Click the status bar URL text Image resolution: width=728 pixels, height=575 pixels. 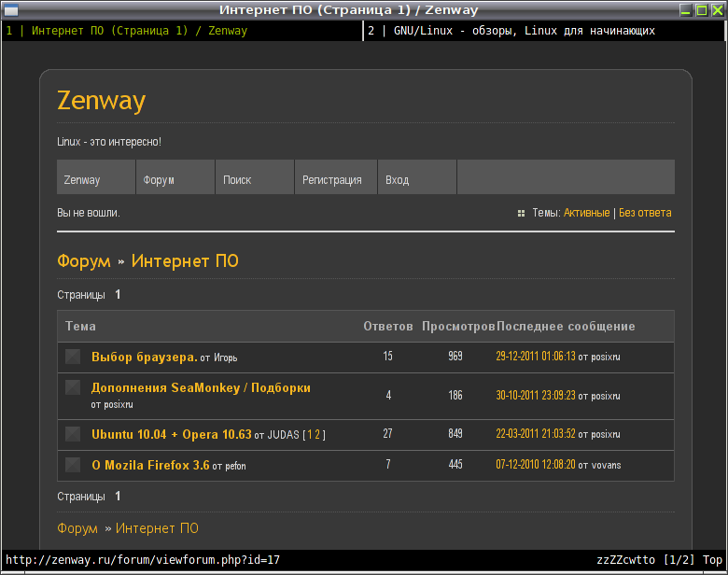pos(143,560)
